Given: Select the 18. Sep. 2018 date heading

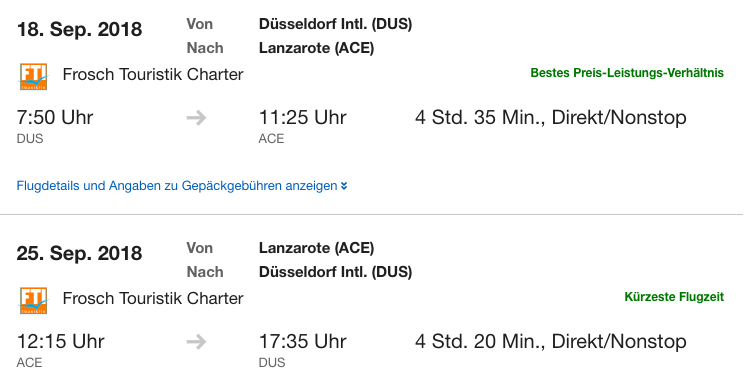Looking at the screenshot, I should coord(79,29).
